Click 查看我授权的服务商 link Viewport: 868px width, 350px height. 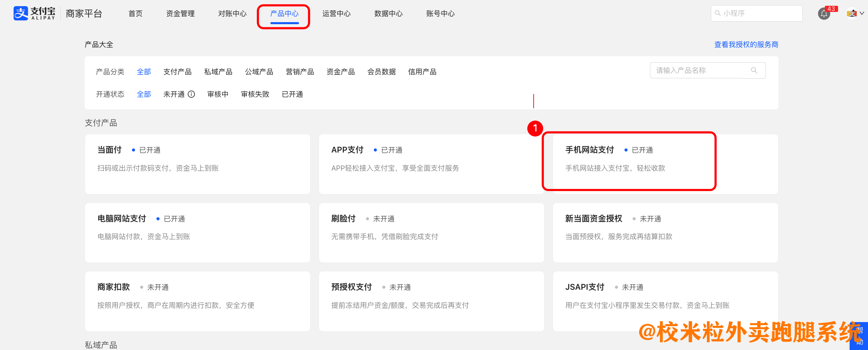coord(746,45)
